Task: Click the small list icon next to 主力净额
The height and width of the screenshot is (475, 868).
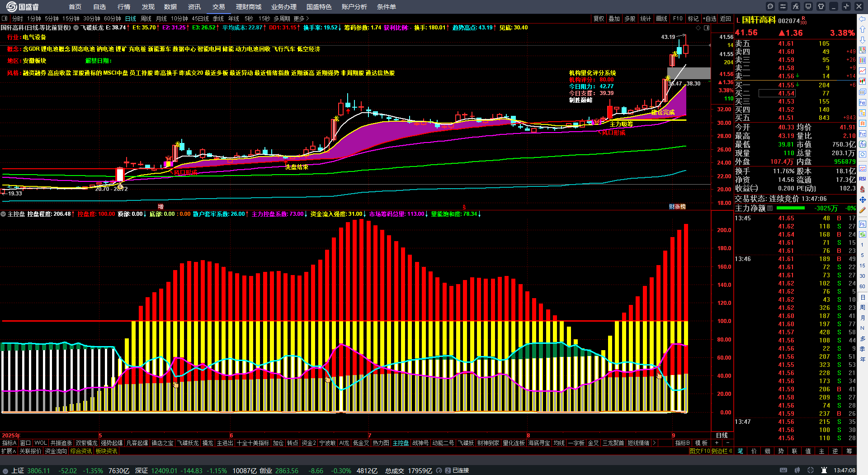Action: pos(770,208)
